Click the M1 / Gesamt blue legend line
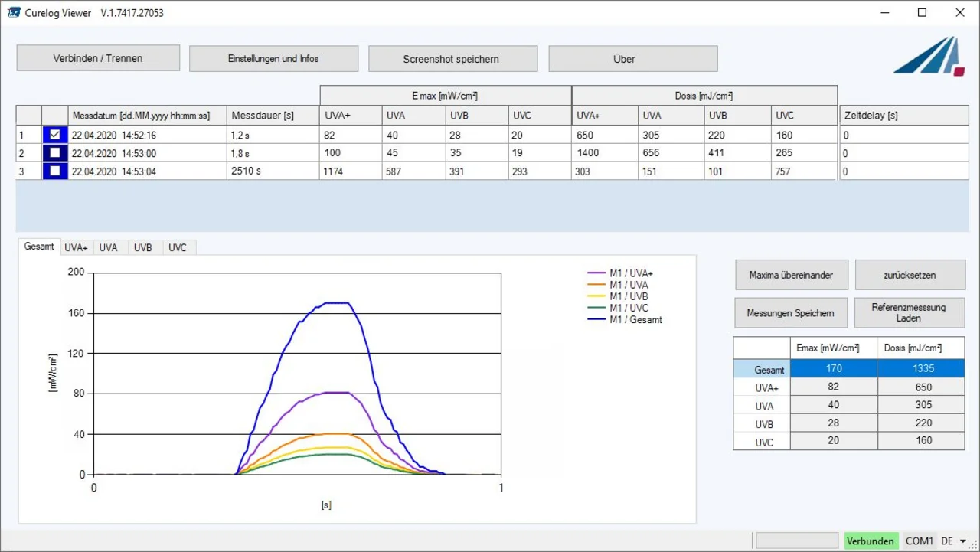Viewport: 980px width, 552px height. (597, 320)
